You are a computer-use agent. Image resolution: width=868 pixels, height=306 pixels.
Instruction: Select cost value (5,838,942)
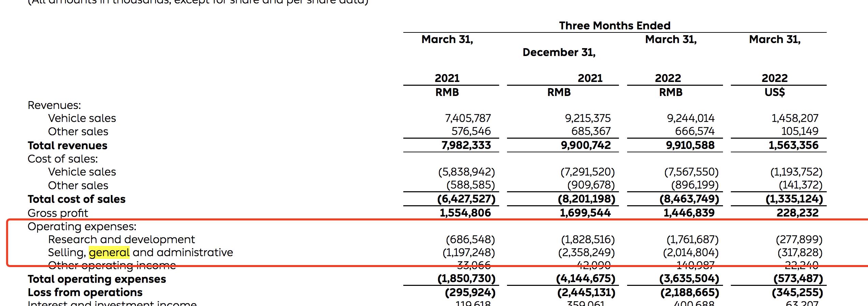(467, 172)
